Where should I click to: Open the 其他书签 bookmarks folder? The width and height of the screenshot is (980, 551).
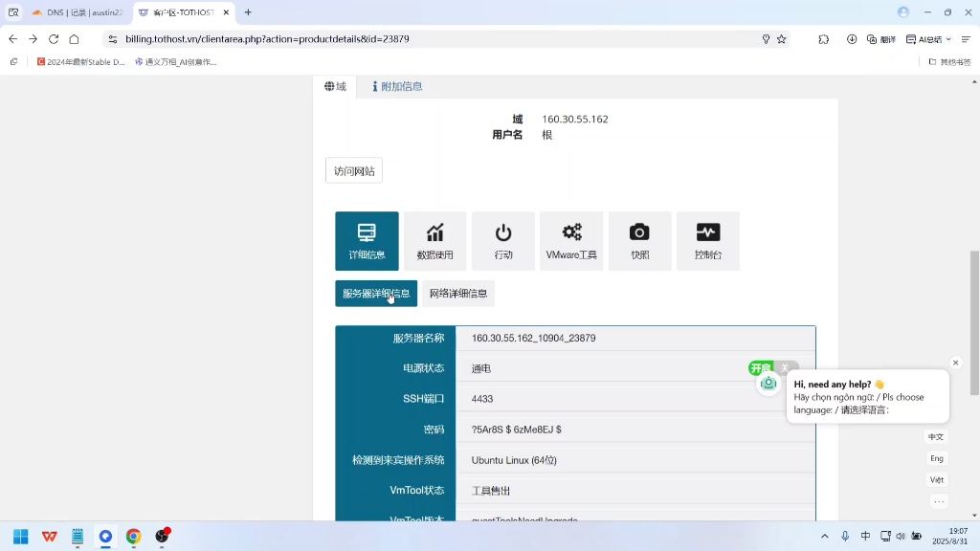click(x=949, y=62)
